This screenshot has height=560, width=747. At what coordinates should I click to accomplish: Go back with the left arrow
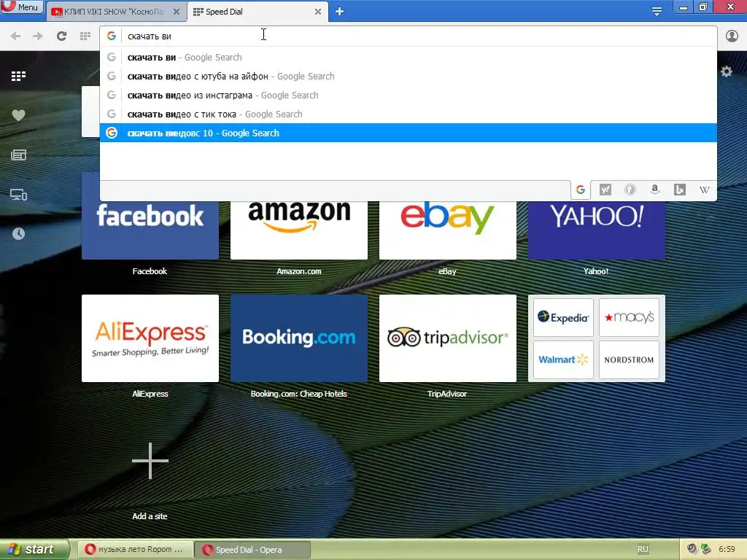click(x=15, y=36)
